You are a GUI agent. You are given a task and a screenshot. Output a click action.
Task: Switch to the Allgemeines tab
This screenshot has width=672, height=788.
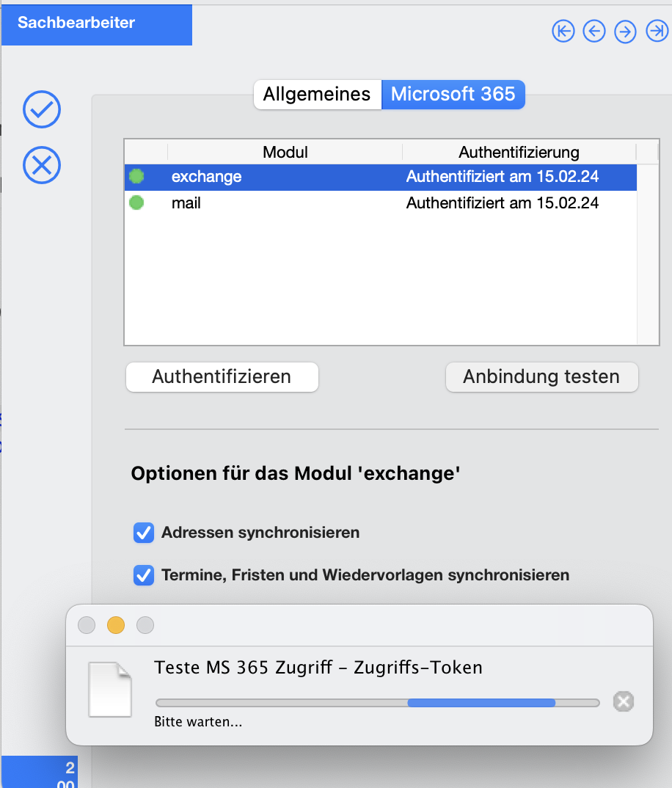pyautogui.click(x=317, y=95)
